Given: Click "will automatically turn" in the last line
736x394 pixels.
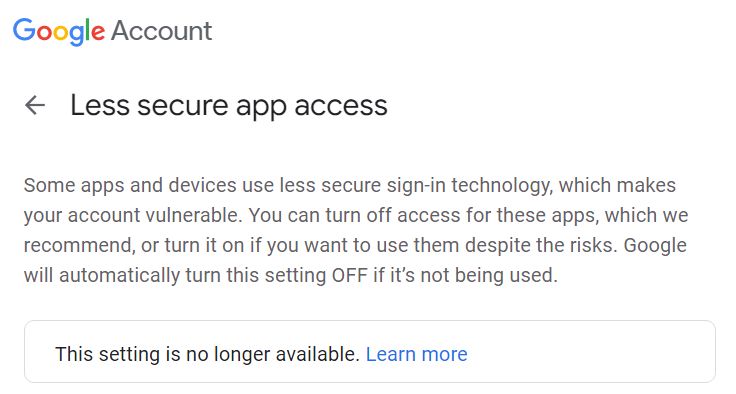Looking at the screenshot, I should click(122, 275).
